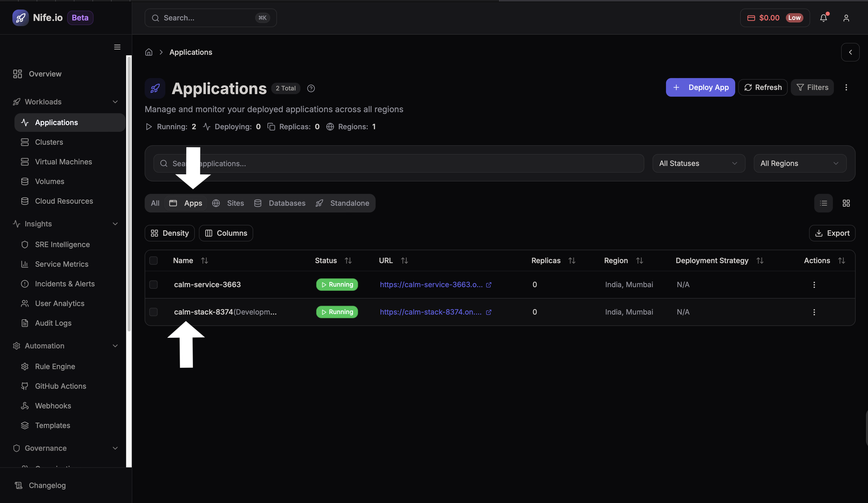Collapse the Workloads section in sidebar

(115, 102)
